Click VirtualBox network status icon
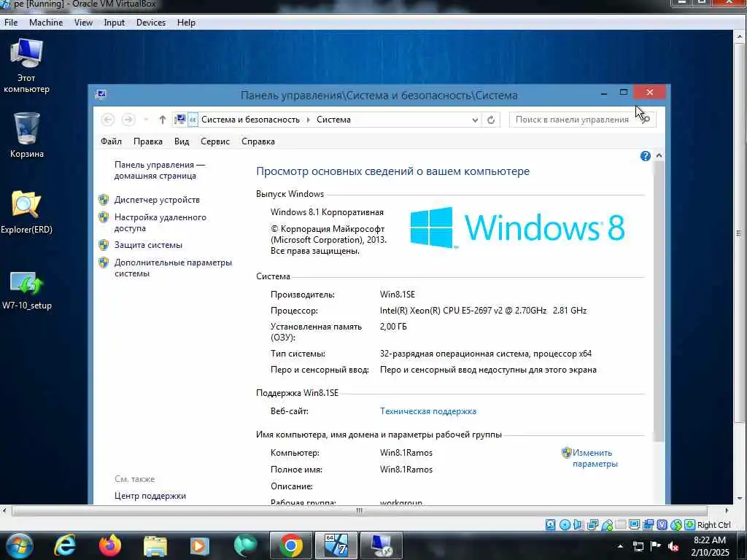747x560 pixels. click(x=592, y=525)
